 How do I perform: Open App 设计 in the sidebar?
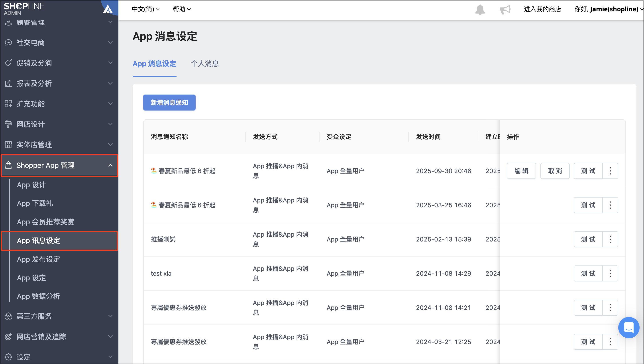(31, 185)
